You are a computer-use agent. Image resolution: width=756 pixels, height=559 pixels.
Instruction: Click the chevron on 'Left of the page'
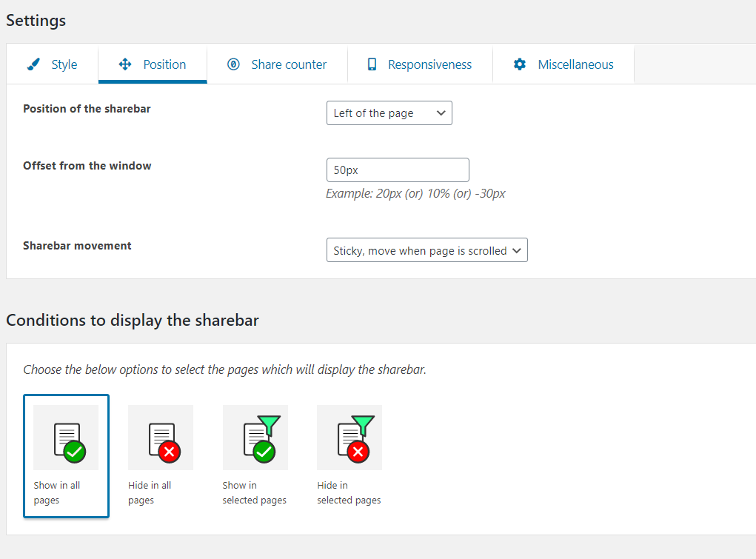point(441,113)
